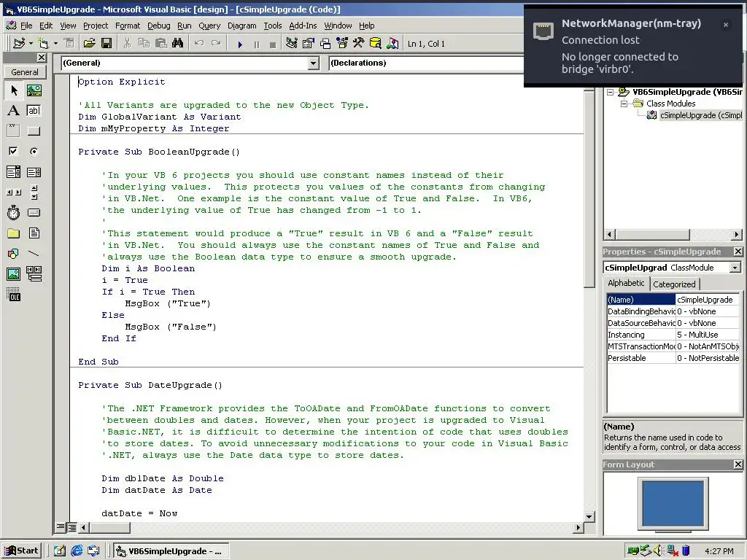Open the Visual Component Manager icon
This screenshot has width=747, height=560.
392,43
